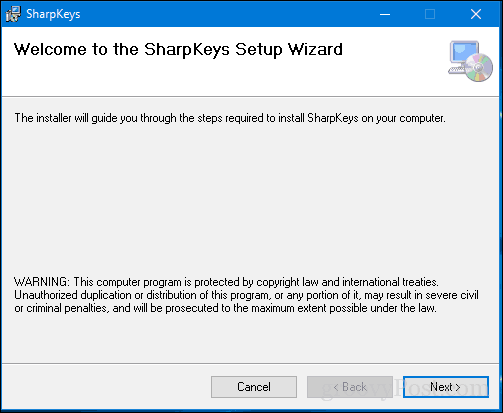The height and width of the screenshot is (413, 503).
Task: Click the Next button to continue setup
Action: pyautogui.click(x=446, y=387)
